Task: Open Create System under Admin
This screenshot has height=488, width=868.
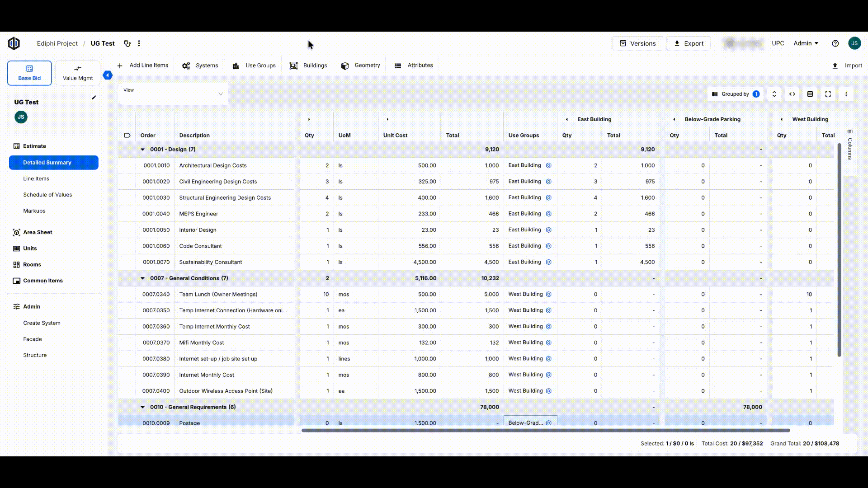Action: click(42, 323)
